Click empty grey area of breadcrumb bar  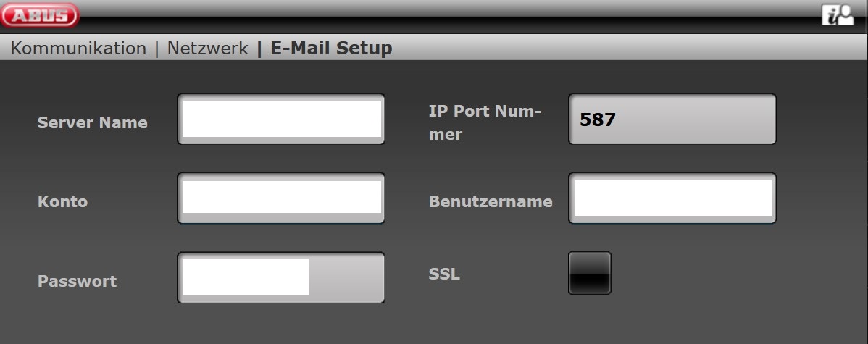[616, 49]
